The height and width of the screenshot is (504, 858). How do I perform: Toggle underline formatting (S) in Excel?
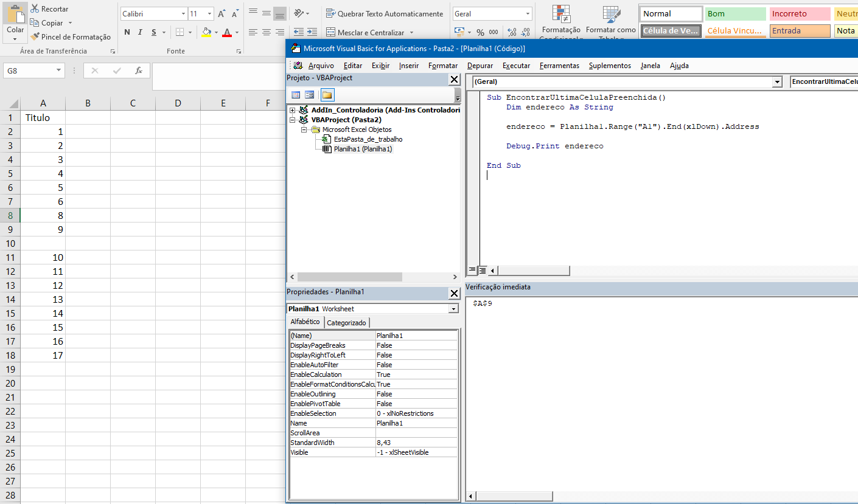point(154,32)
